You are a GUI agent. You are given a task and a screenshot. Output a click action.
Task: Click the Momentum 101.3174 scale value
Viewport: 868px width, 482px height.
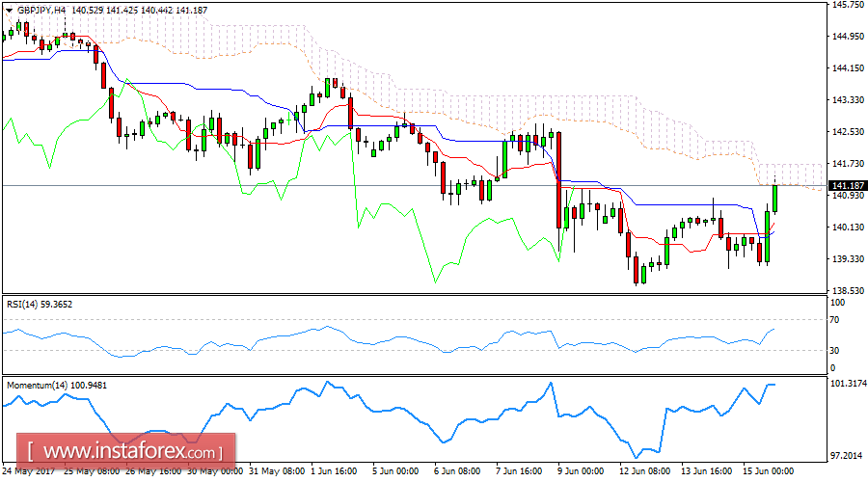847,383
